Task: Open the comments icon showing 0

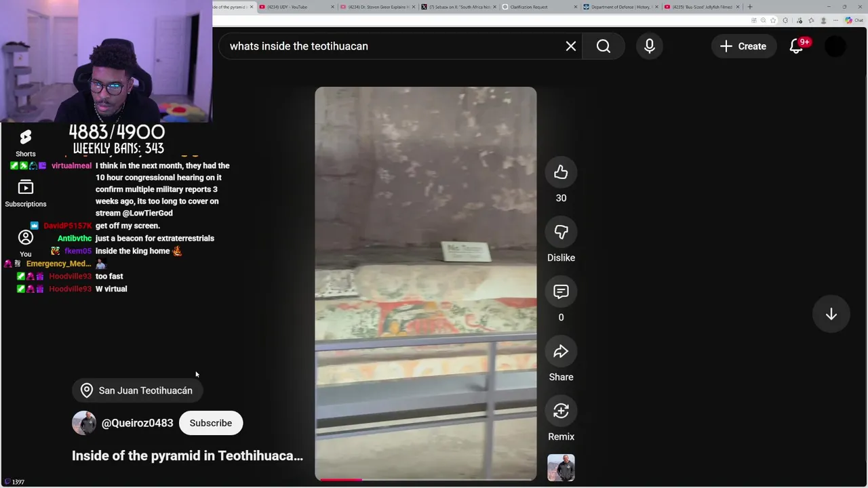Action: pos(561,291)
